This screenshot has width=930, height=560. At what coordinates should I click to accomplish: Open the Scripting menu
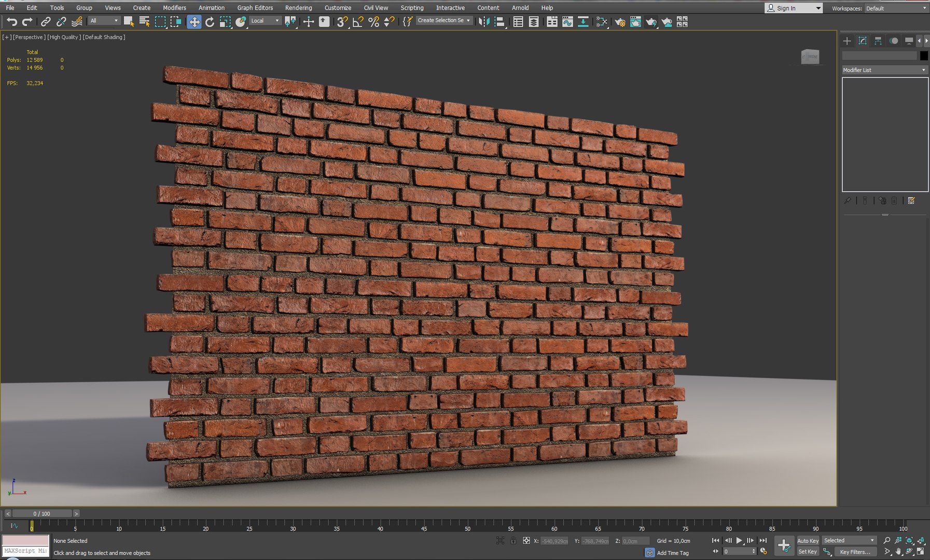click(412, 8)
